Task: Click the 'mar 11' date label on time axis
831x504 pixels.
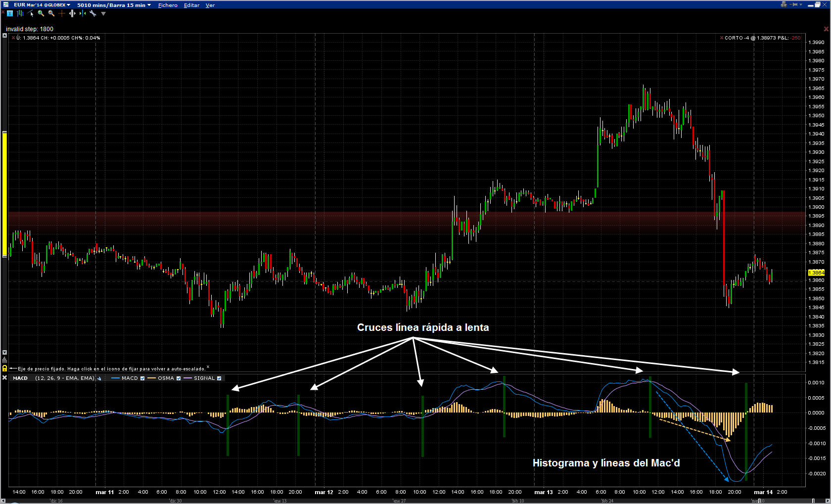Action: click(x=104, y=492)
